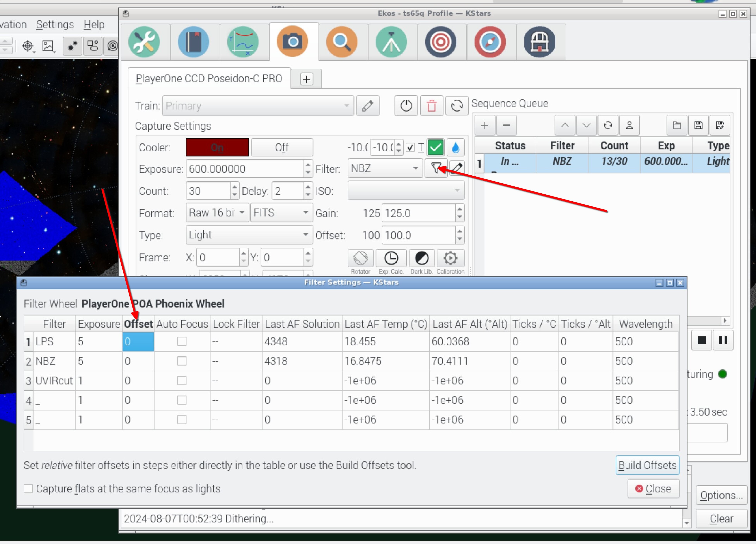Switch to the Focus magnifier module
756x544 pixels.
coord(342,42)
